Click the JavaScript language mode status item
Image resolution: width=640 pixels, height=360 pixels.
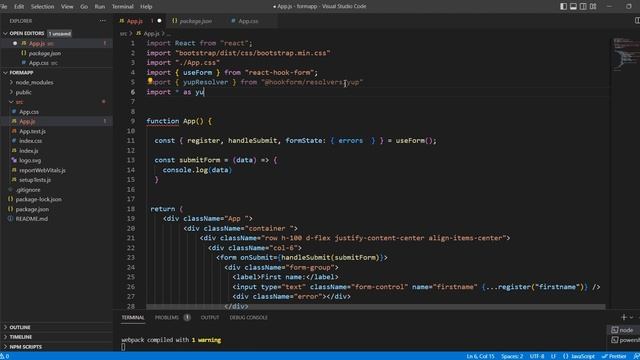[x=579, y=356]
